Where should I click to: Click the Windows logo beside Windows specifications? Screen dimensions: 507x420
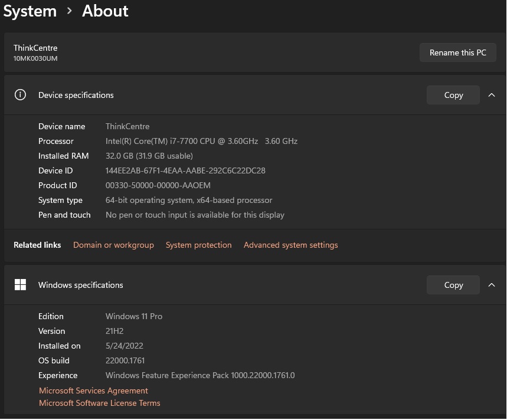20,285
